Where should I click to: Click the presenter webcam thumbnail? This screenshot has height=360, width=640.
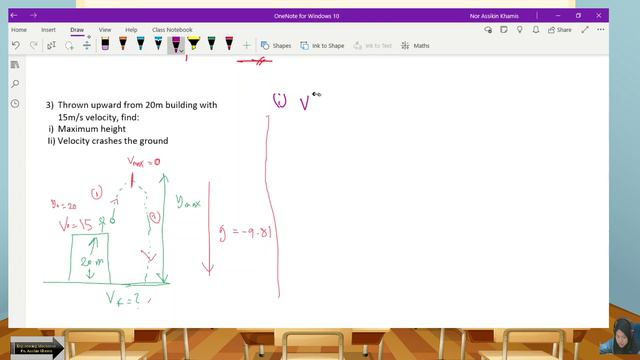pyautogui.click(x=620, y=337)
